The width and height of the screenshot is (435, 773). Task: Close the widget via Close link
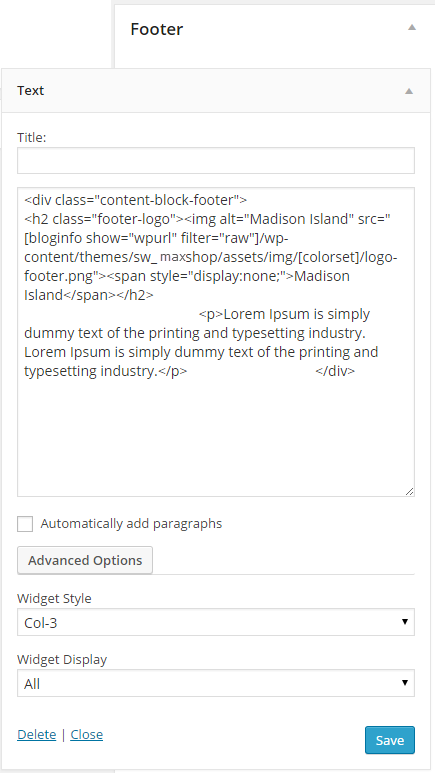[x=87, y=735]
